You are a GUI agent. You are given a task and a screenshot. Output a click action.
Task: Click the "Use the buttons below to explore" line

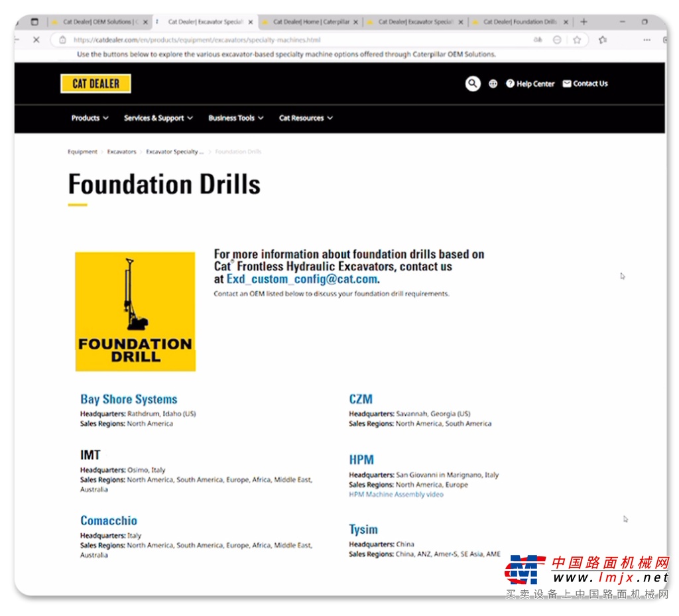pos(286,54)
